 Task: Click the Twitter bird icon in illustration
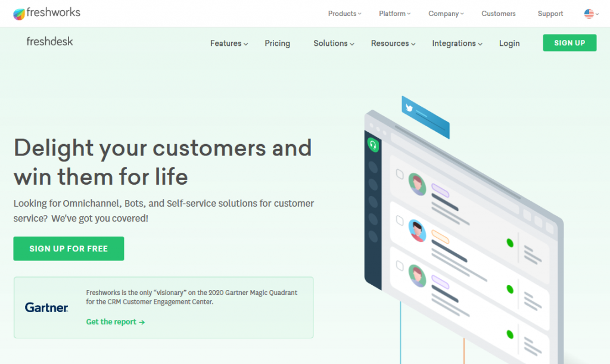(409, 108)
